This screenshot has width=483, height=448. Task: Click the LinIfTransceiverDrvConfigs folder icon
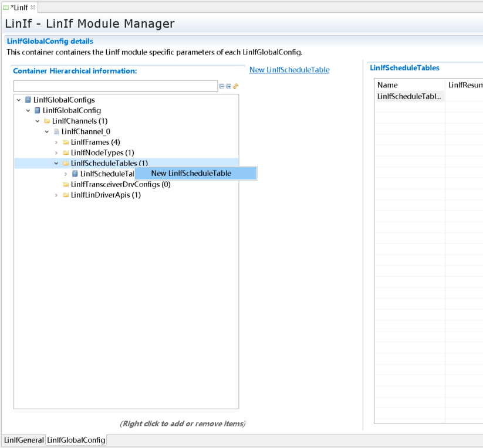click(66, 185)
